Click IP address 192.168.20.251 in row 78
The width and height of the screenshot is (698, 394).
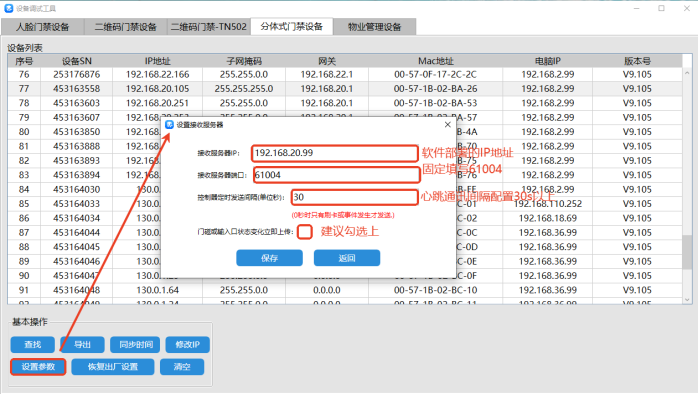click(158, 103)
